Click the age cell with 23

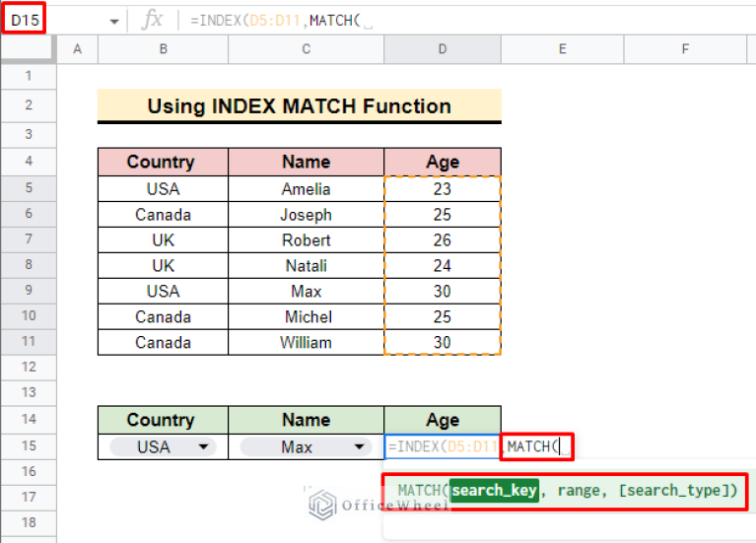pyautogui.click(x=443, y=188)
